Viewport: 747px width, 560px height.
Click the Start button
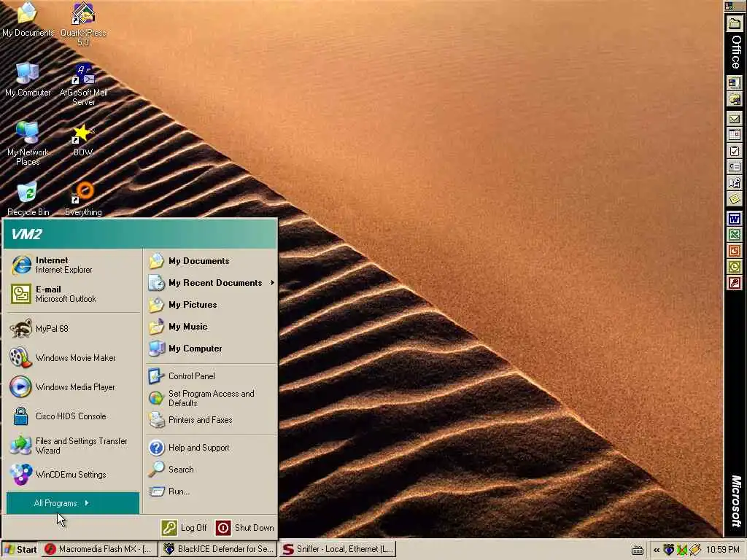click(x=20, y=549)
